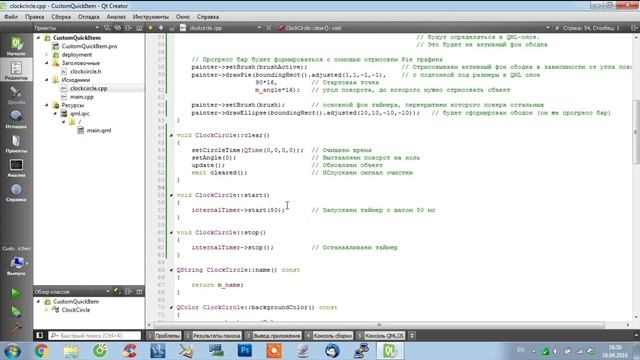Screen dimensions: 640x360
Task: Open the Дизайн mode
Action: coord(16,95)
